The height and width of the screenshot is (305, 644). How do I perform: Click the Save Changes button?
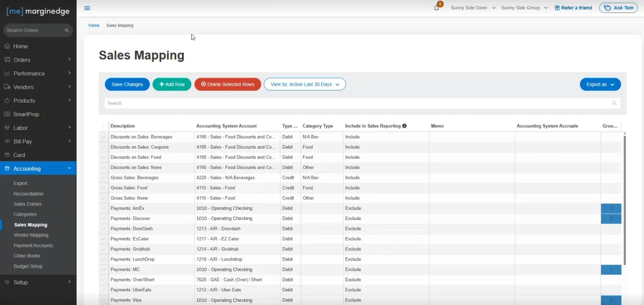pyautogui.click(x=127, y=84)
